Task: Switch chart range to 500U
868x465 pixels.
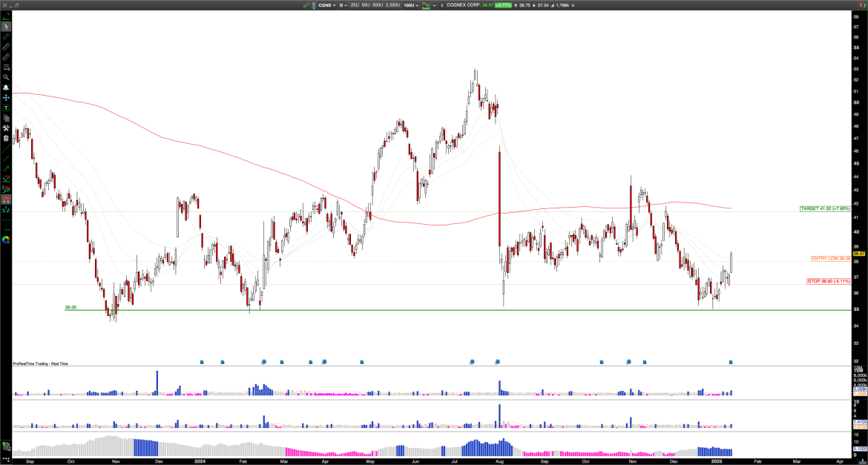Action: [x=377, y=4]
